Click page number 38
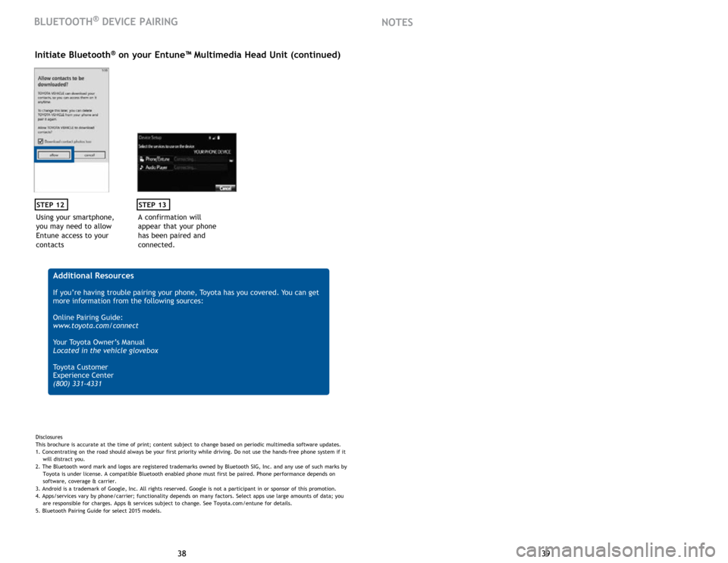The image size is (728, 563). 182,553
